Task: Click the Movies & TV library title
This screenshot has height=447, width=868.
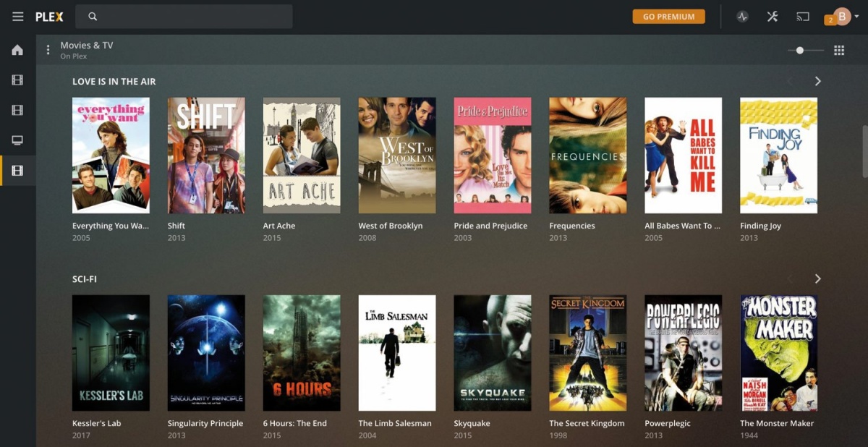Action: (87, 45)
